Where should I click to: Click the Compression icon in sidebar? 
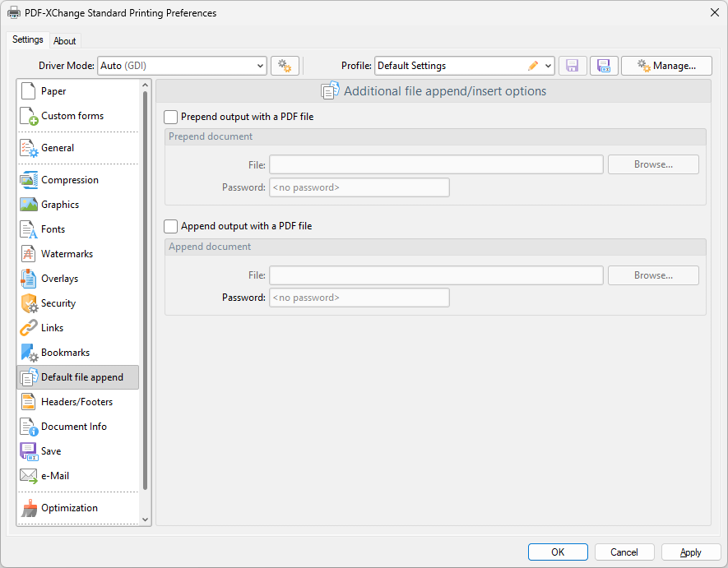[29, 180]
